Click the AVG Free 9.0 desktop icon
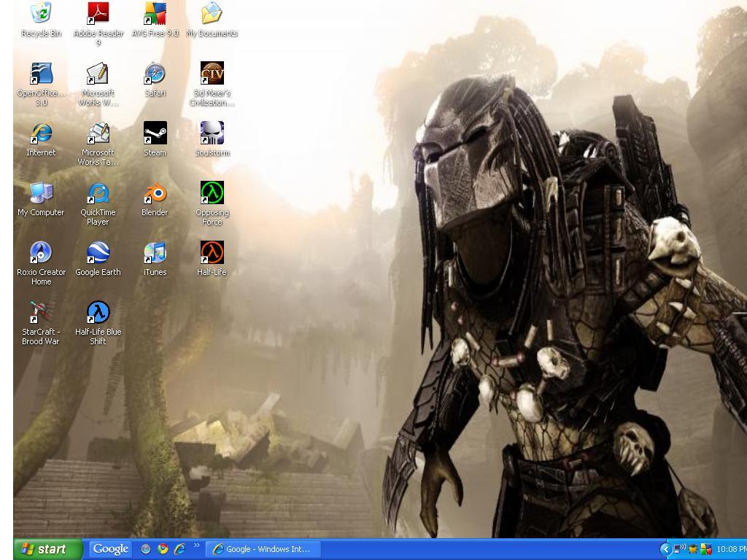This screenshot has height=560, width=747. (155, 14)
